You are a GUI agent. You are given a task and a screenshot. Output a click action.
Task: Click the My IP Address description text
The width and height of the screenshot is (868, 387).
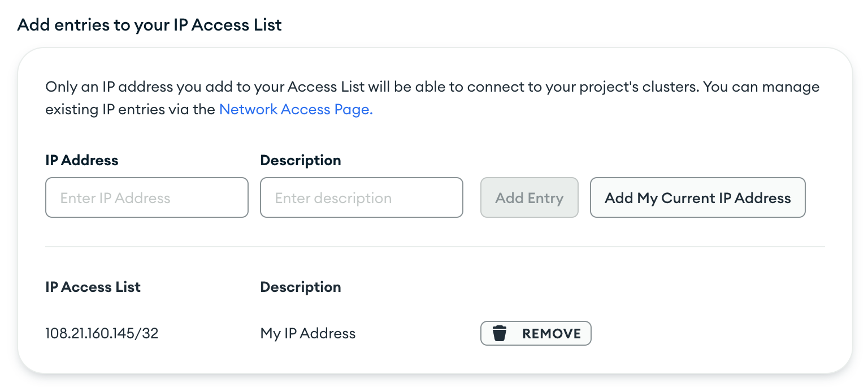coord(307,334)
